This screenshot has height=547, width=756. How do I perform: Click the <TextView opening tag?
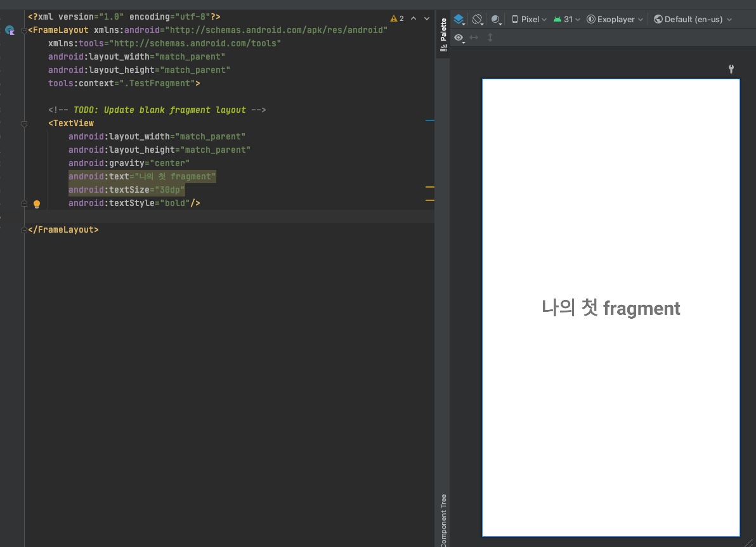click(x=71, y=124)
